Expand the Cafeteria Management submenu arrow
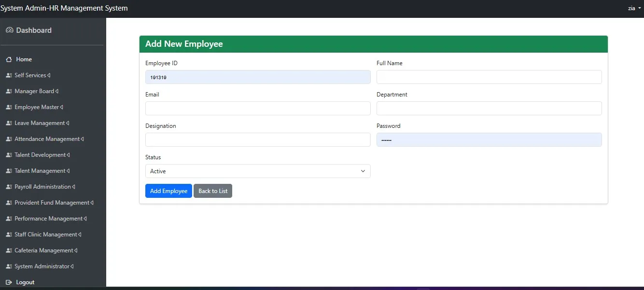 pos(76,250)
